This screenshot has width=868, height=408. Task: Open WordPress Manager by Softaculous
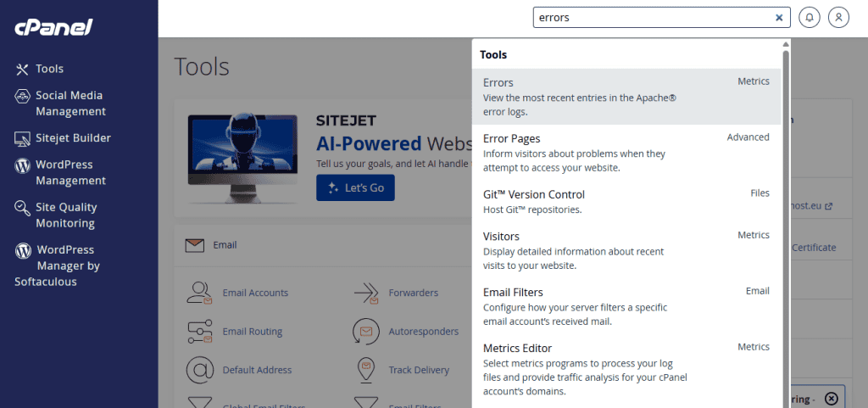tap(57, 265)
